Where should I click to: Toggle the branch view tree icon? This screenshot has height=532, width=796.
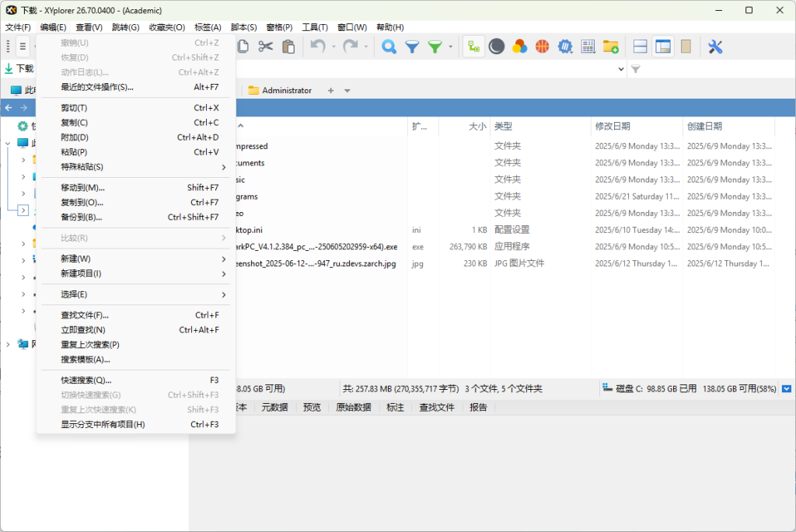point(473,47)
